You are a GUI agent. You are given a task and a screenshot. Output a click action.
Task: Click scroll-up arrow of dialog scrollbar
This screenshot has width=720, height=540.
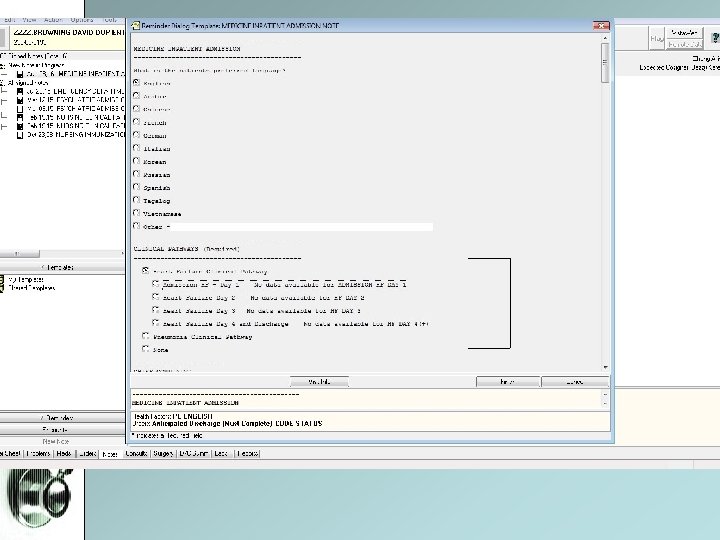pyautogui.click(x=605, y=38)
